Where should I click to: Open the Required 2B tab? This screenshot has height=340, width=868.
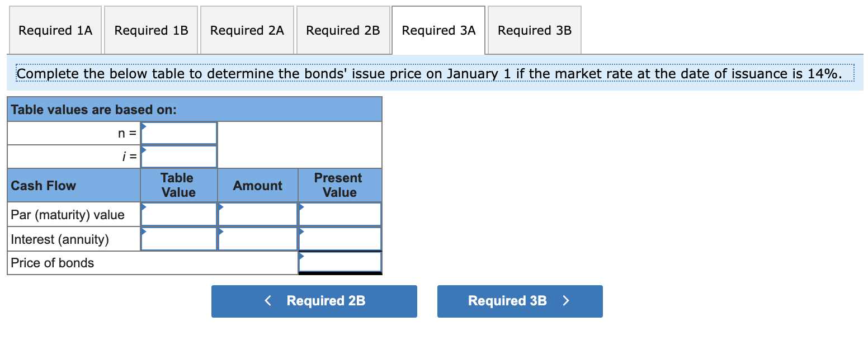343,30
